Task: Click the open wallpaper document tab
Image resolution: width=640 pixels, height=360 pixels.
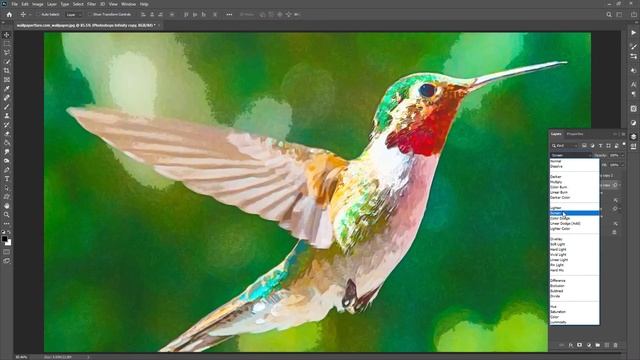Action: [87, 25]
